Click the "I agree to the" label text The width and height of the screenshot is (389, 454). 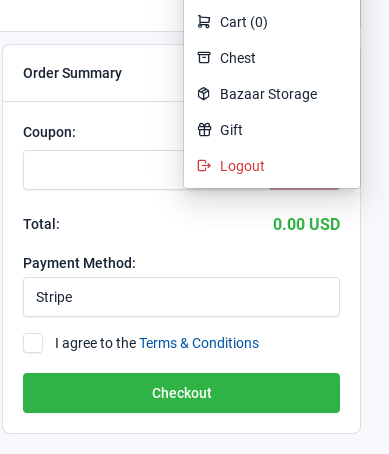(x=96, y=343)
